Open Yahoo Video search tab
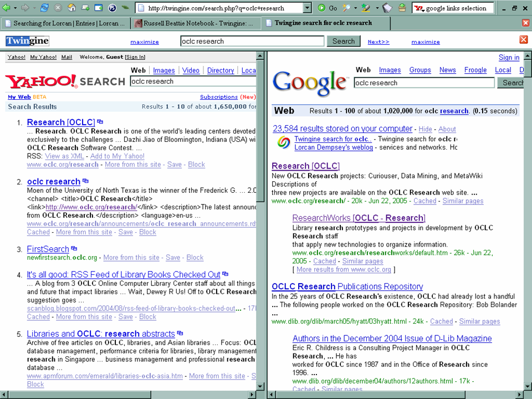532x399 pixels. point(191,70)
